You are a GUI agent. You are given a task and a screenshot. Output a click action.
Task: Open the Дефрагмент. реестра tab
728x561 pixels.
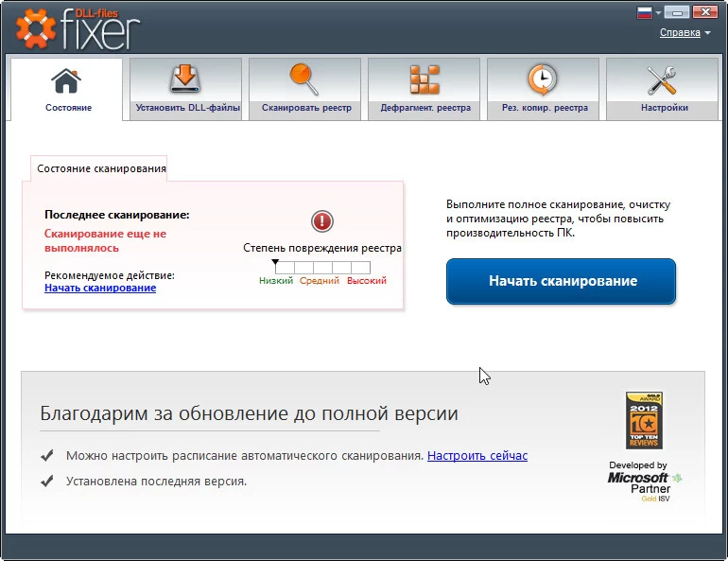[x=425, y=108]
